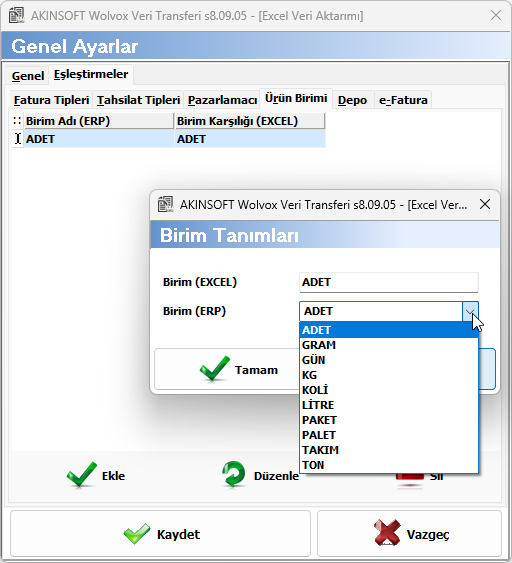Collapse the Birim (ERP) dropdown arrow
This screenshot has height=563, width=512.
[470, 311]
